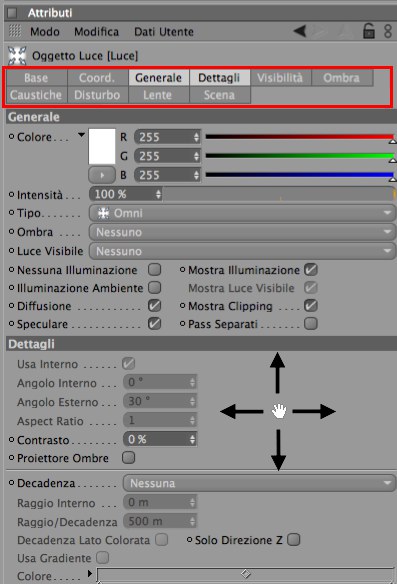397x584 pixels.
Task: Check the Proiettore Ombre option
Action: [128, 457]
